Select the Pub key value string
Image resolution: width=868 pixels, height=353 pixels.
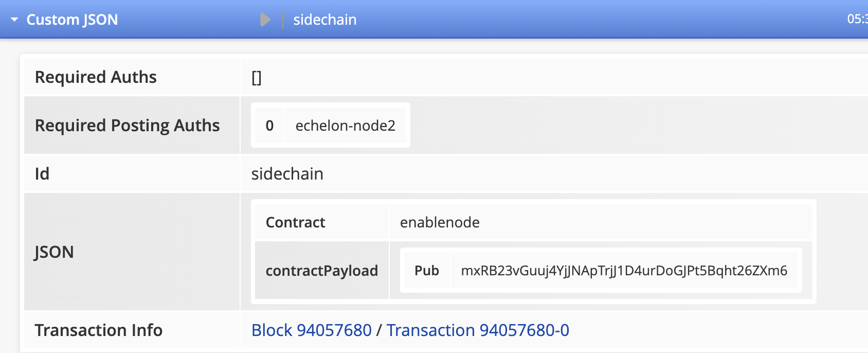point(624,271)
